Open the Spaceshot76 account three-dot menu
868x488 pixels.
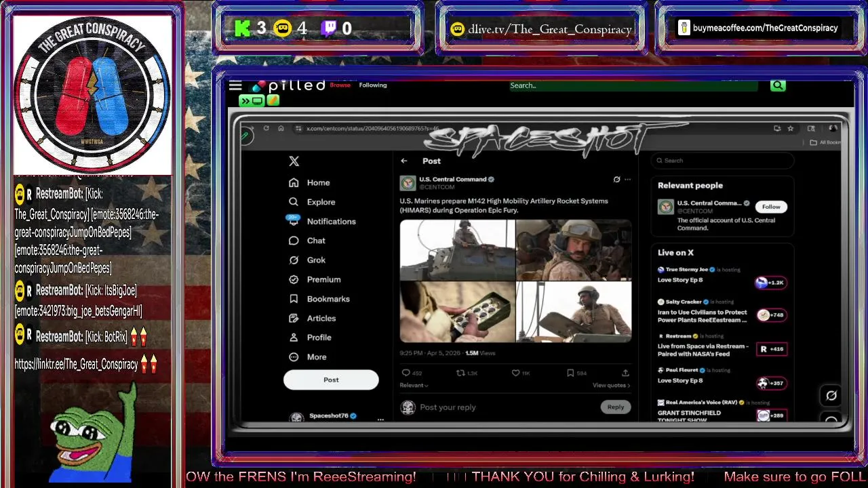tap(380, 420)
